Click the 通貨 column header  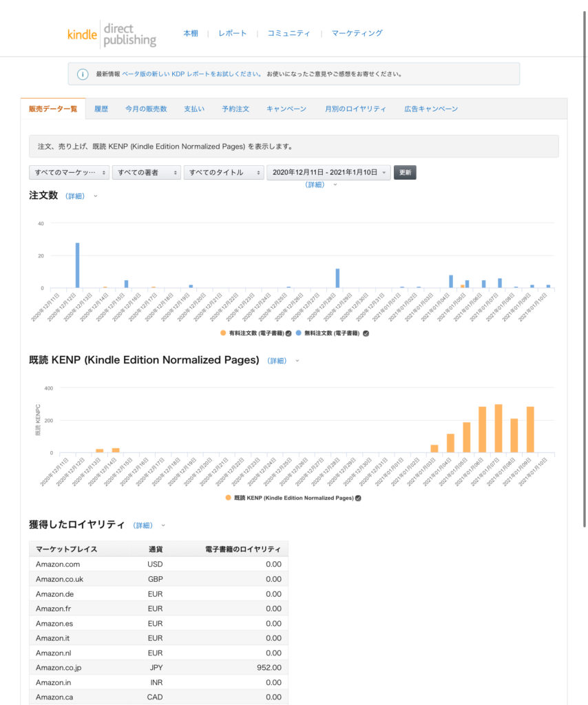[156, 549]
